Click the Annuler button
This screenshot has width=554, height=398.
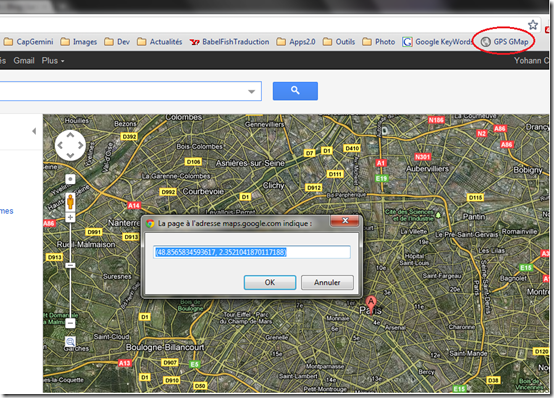pos(327,282)
